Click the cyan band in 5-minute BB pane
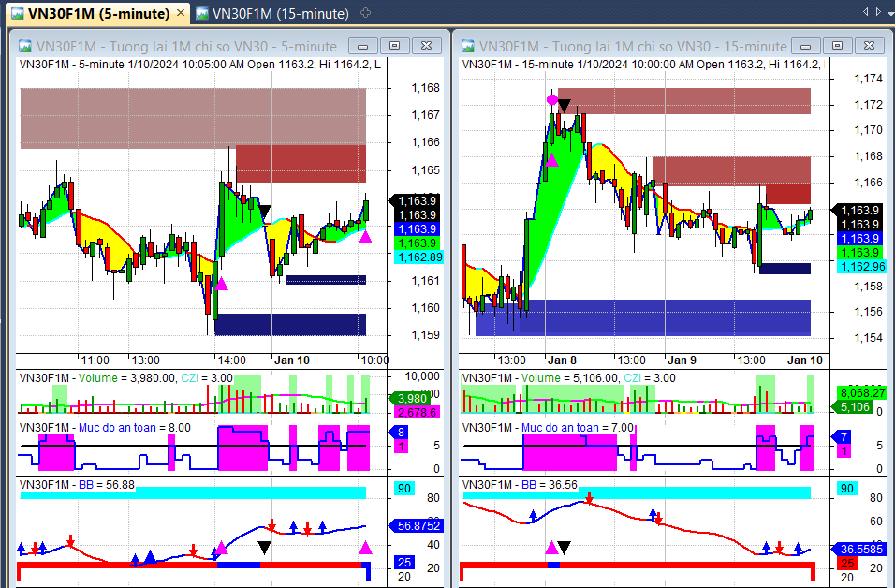This screenshot has height=588, width=895. [192, 493]
